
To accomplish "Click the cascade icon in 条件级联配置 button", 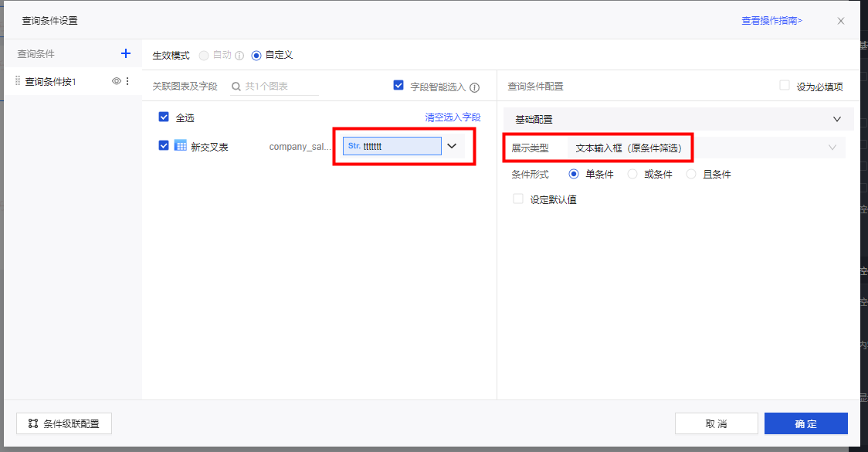I will pyautogui.click(x=33, y=423).
